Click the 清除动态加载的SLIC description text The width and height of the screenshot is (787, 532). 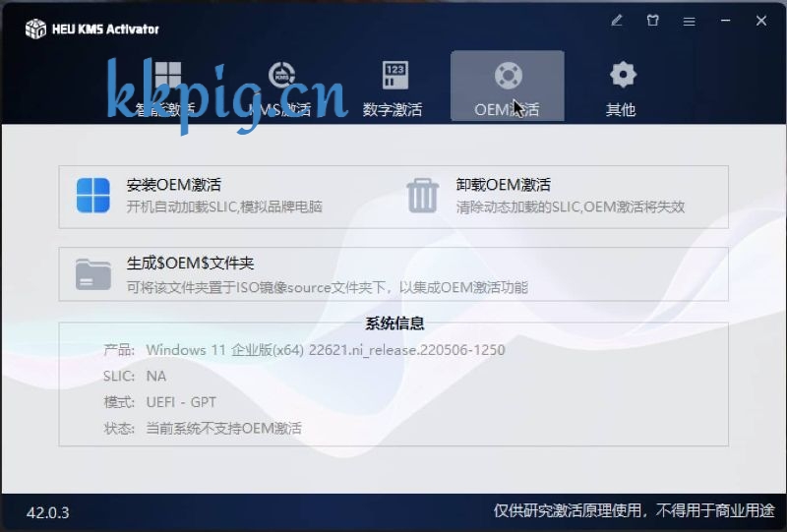[571, 207]
